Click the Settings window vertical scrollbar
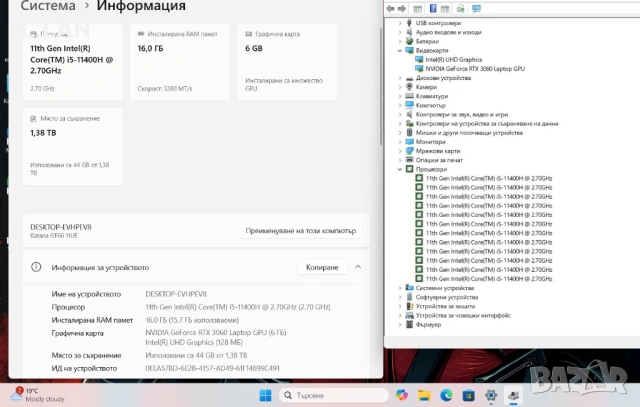The image size is (640, 407). point(381,86)
